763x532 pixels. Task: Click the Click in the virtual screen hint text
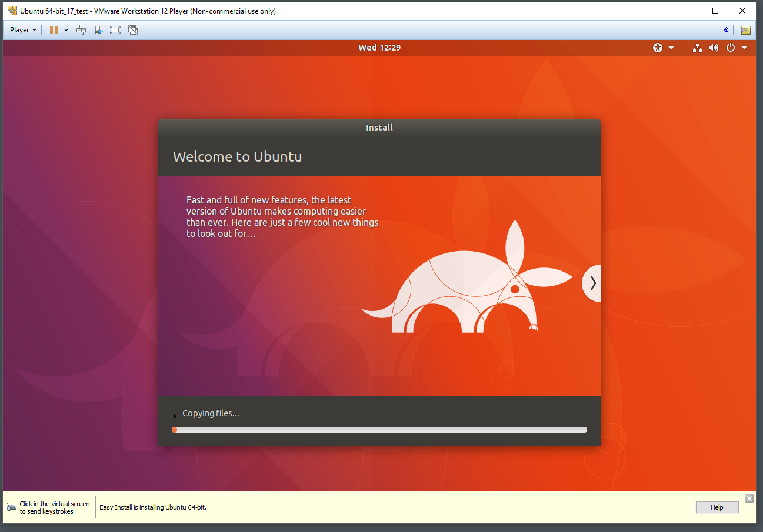55,507
